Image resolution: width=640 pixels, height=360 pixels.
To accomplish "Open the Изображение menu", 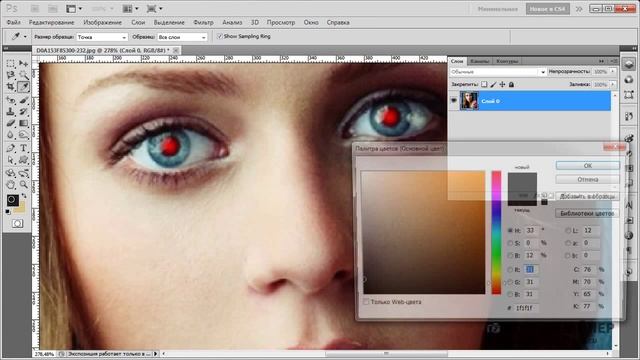I will point(102,22).
